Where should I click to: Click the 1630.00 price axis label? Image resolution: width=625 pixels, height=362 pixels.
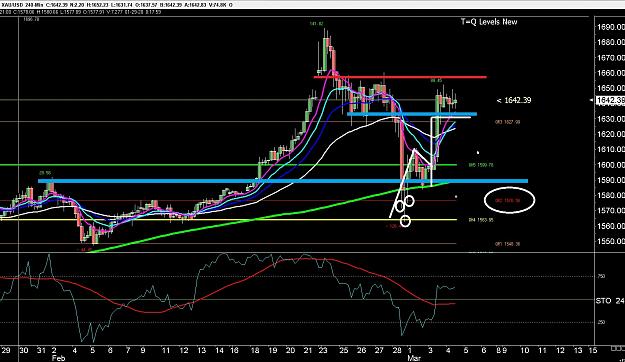point(611,119)
